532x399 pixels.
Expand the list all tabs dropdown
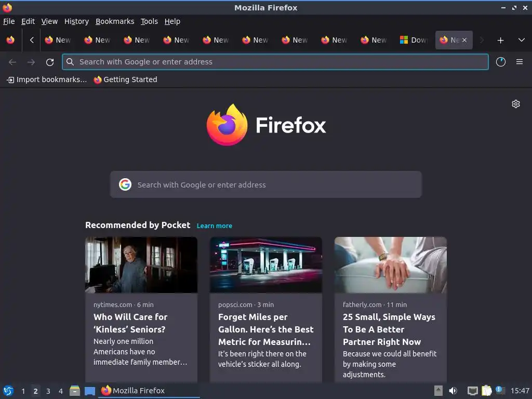(522, 40)
